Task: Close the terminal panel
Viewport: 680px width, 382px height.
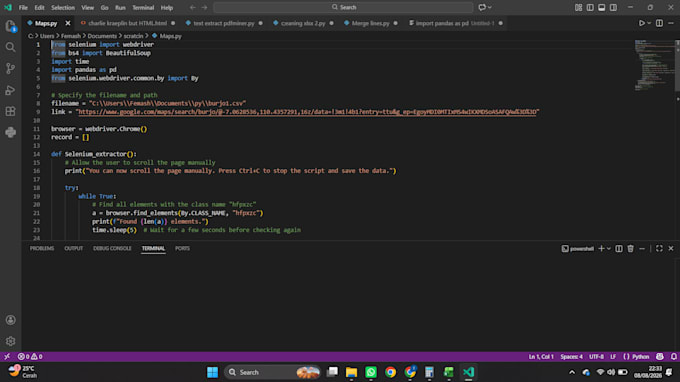Action: click(671, 248)
